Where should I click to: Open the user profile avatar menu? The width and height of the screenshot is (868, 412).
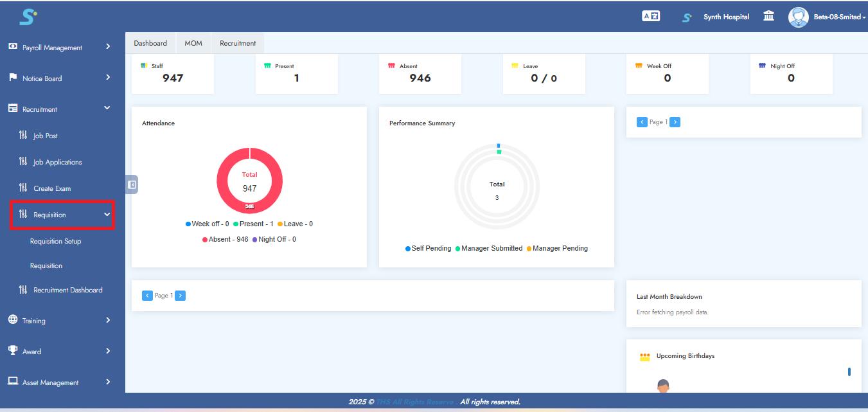coord(799,17)
